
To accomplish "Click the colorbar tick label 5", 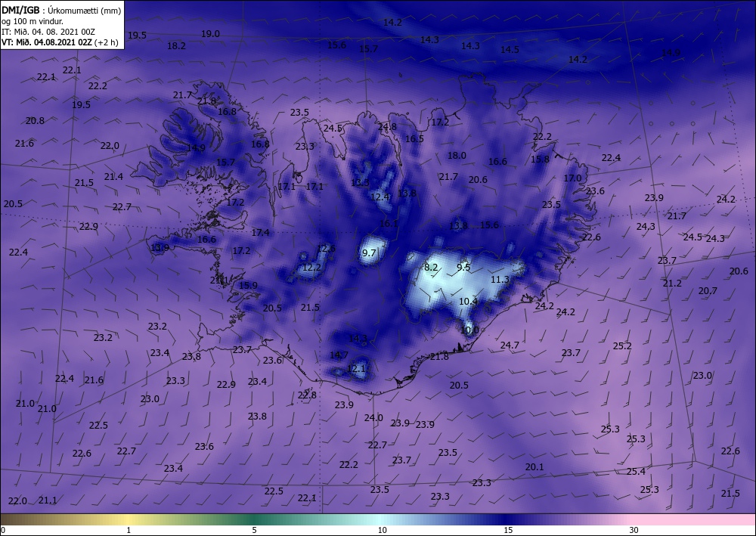I will coord(255,530).
